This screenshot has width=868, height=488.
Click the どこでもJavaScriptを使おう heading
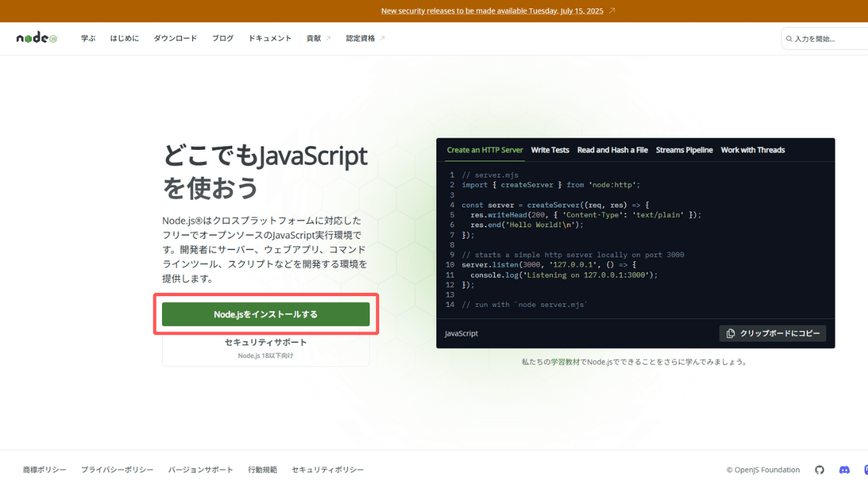[265, 171]
